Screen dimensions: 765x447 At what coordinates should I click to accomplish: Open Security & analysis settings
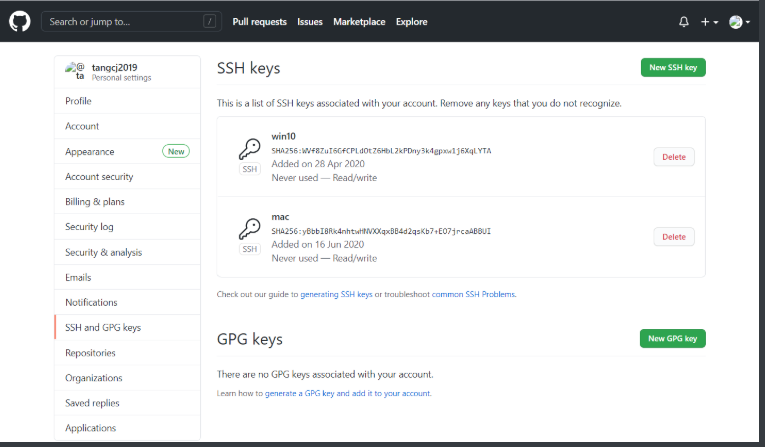click(127, 252)
